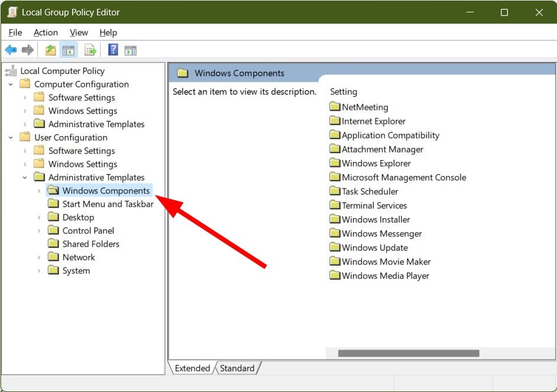Toggle the Show/Hide Console Tree icon
The image size is (557, 392).
pos(69,50)
